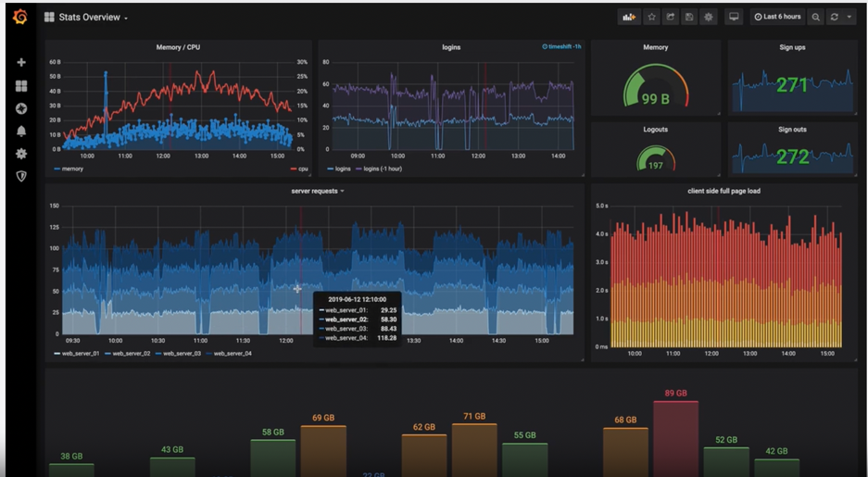Open the refresh interval dropdown arrow
The width and height of the screenshot is (868, 477).
click(849, 17)
